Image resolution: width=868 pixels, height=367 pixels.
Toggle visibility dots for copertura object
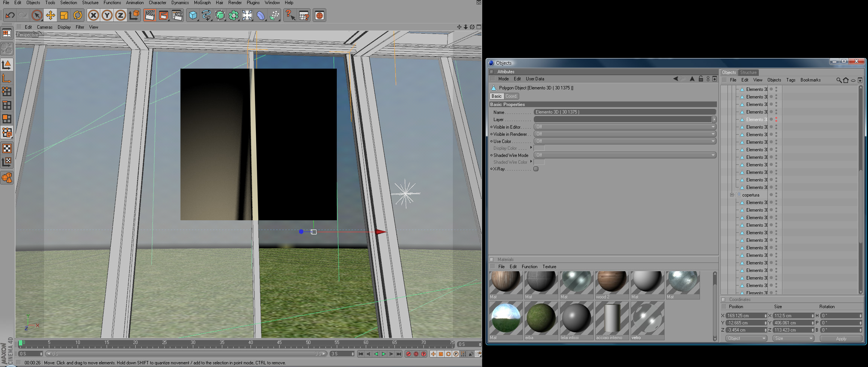(x=776, y=195)
